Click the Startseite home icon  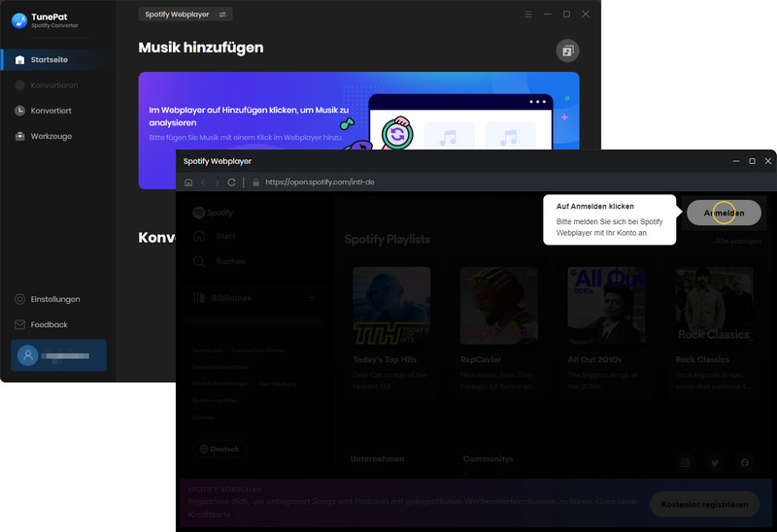[19, 60]
